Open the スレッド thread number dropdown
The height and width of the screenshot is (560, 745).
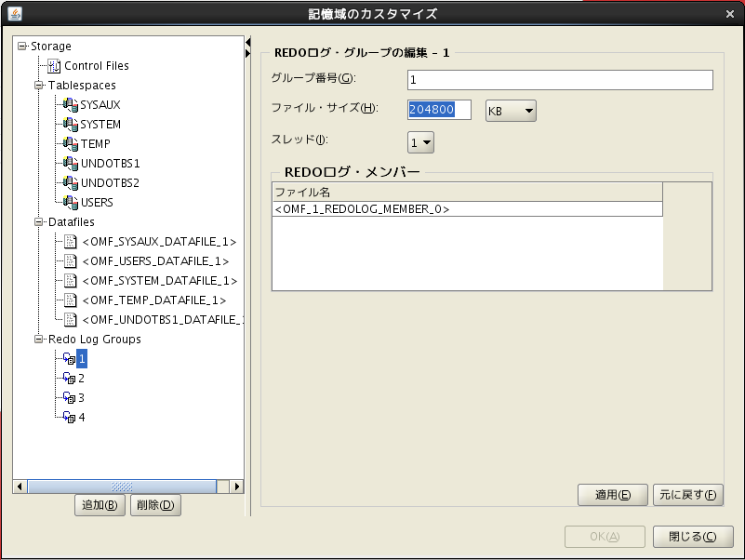tap(420, 142)
